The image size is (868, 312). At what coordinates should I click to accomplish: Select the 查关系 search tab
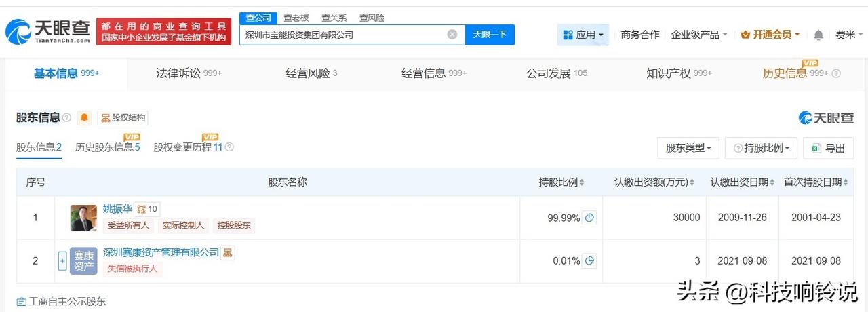(x=334, y=18)
